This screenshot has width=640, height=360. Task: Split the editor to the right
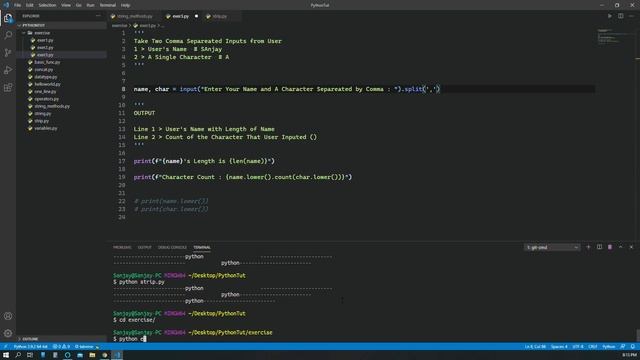click(620, 16)
